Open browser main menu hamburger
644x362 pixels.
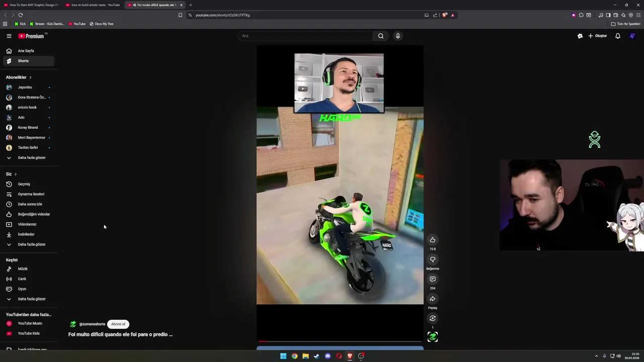(638, 15)
